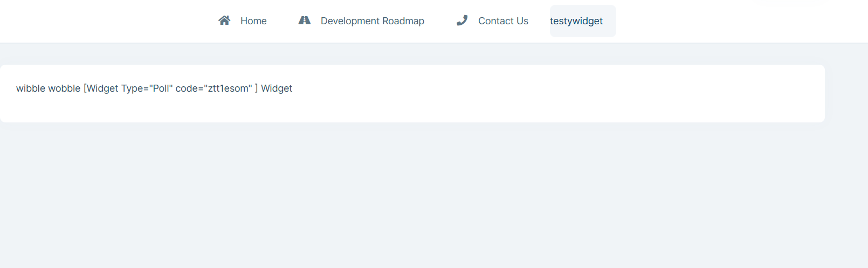868x268 pixels.
Task: Select the highlighted testywidget menu item
Action: pyautogui.click(x=576, y=21)
